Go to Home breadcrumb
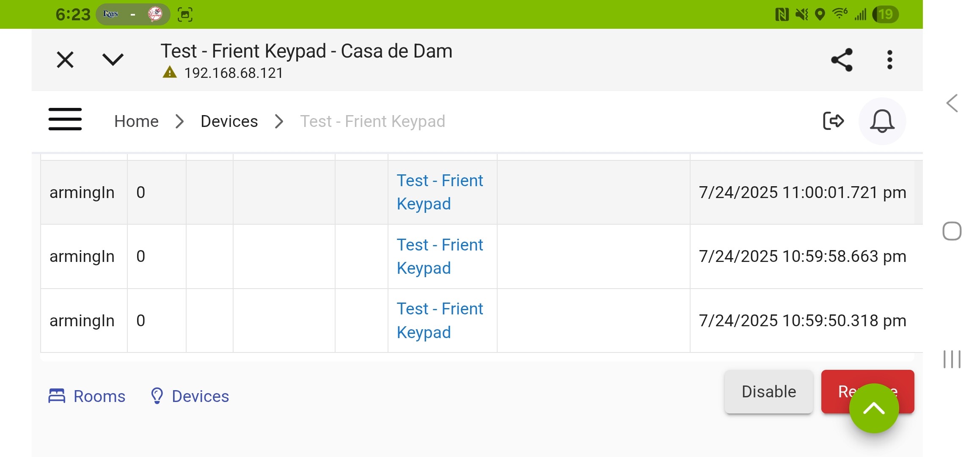The width and height of the screenshot is (980, 457). (x=136, y=121)
